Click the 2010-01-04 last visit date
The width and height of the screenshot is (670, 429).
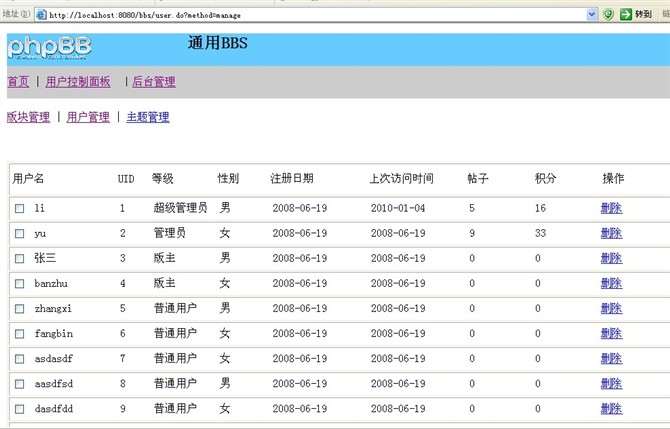point(398,209)
